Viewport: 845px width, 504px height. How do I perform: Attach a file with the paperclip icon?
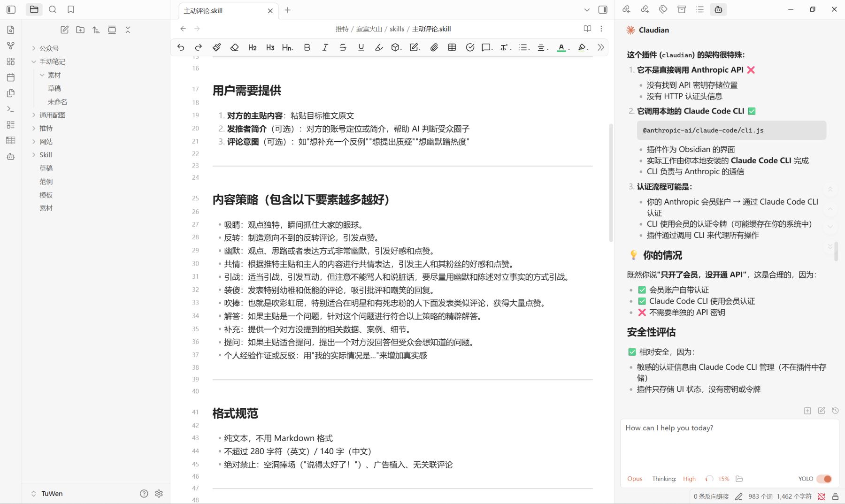(x=434, y=47)
